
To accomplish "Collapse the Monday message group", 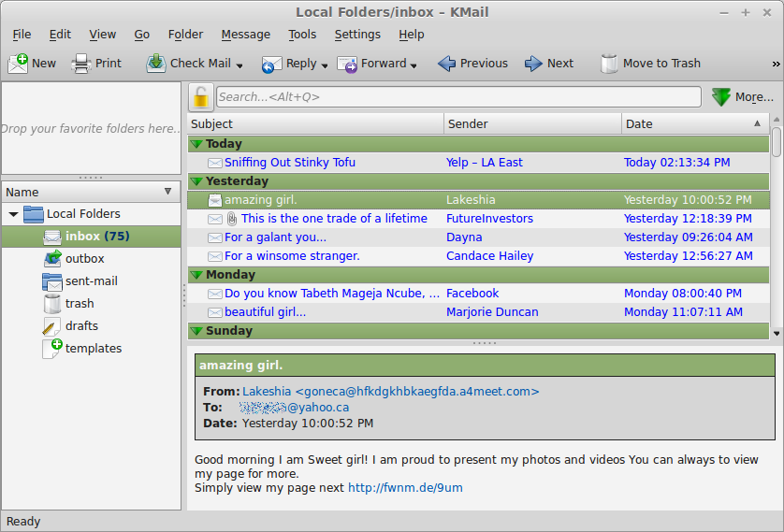I will point(197,275).
